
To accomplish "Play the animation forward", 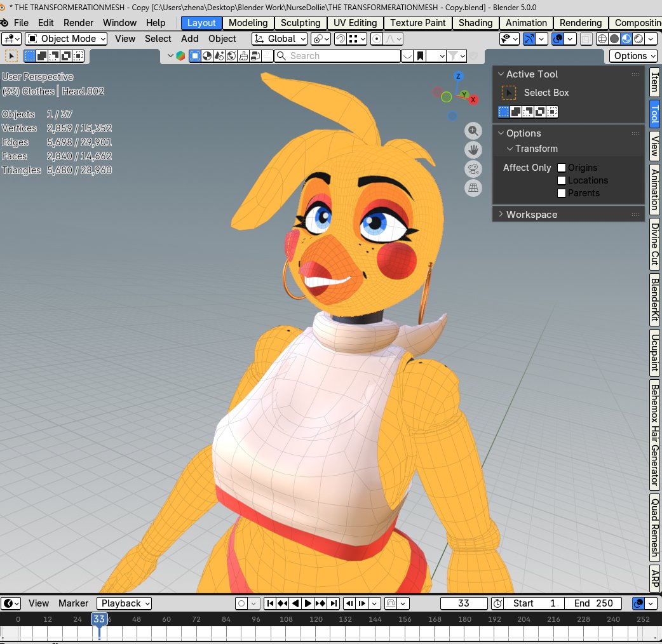I will tap(308, 603).
